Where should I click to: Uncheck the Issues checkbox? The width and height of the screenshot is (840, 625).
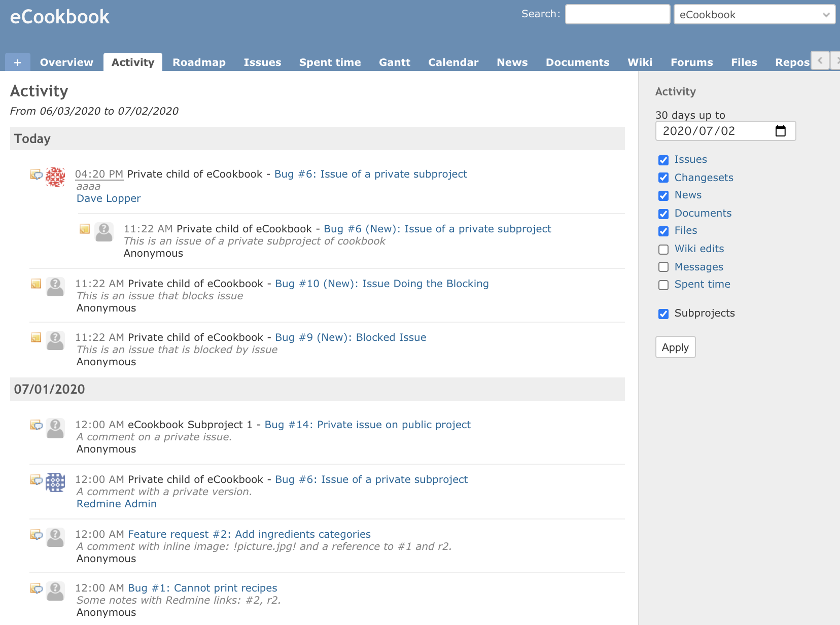tap(663, 160)
